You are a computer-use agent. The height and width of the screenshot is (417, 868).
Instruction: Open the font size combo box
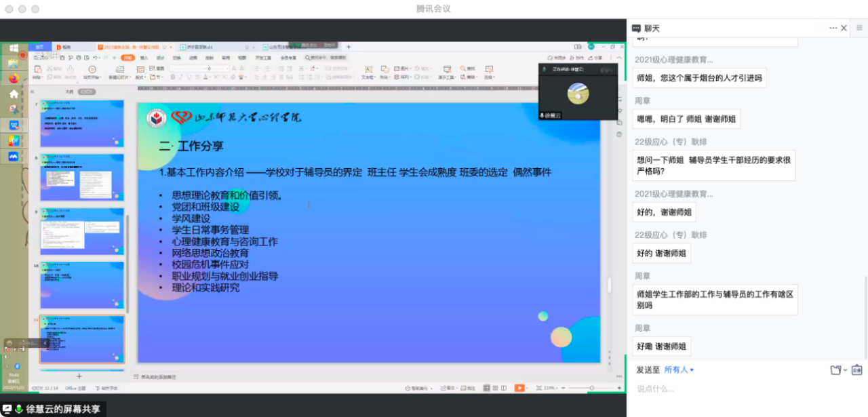click(x=219, y=68)
